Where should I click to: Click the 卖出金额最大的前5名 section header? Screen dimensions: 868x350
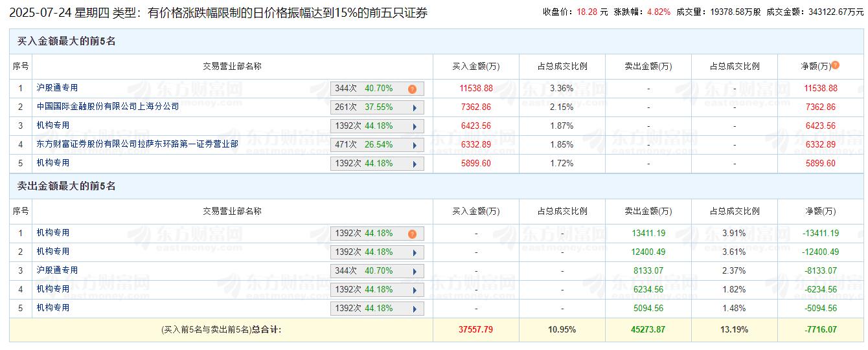[66, 186]
